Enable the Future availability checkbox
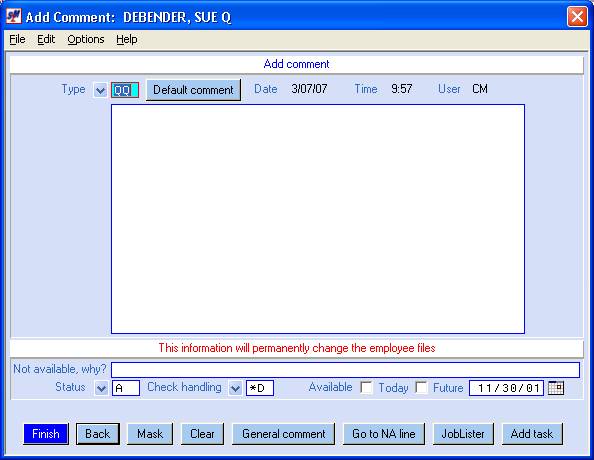Screen dimensions: 594x460 [421, 387]
